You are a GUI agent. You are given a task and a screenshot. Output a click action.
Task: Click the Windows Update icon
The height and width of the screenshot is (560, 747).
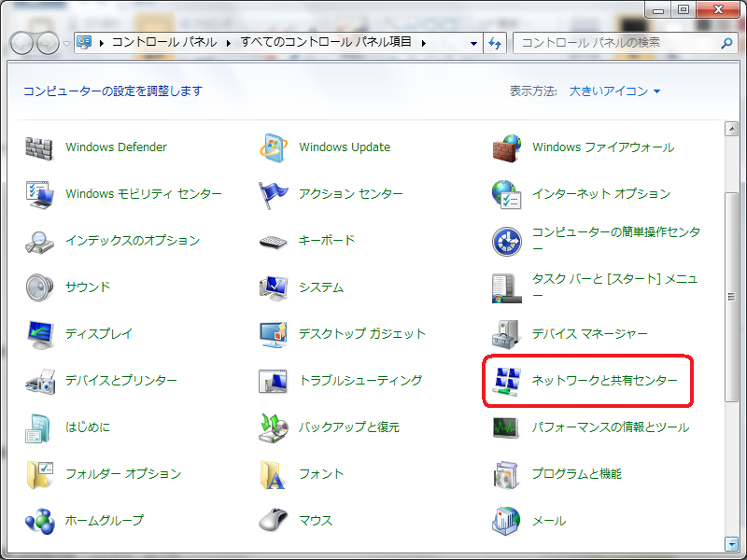point(274,147)
